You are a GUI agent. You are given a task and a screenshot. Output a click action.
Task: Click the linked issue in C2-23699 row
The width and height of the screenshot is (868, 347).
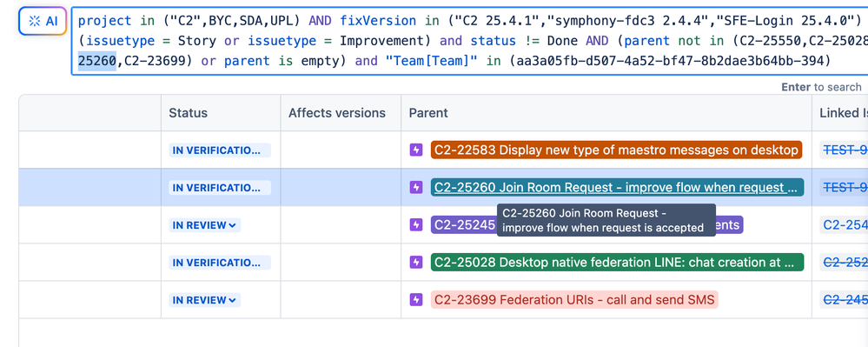point(845,300)
